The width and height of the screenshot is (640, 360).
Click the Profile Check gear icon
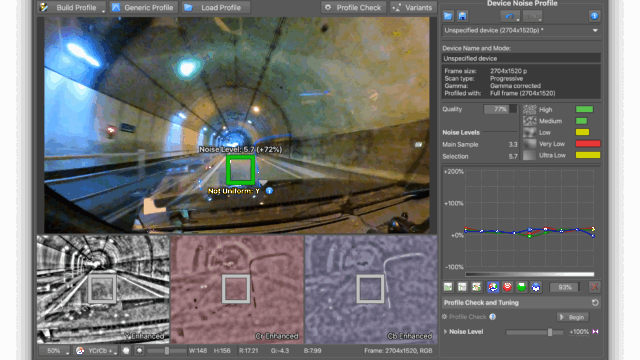[x=445, y=317]
